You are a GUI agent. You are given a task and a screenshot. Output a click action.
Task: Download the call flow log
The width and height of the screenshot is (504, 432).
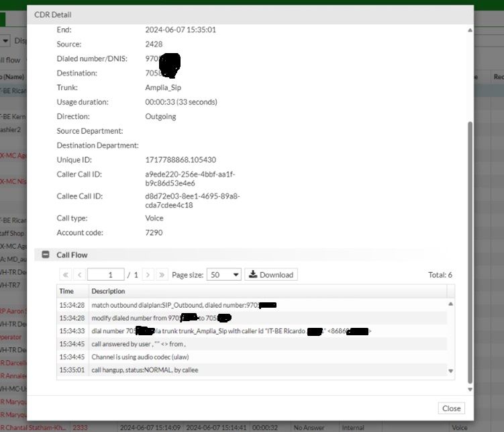tap(271, 275)
